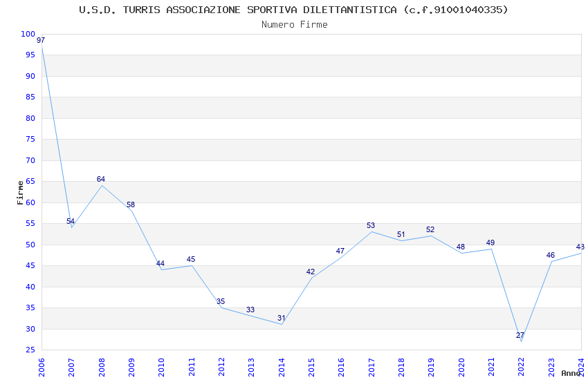Click year 2010 on the horizontal axis
Image resolution: width=588 pixels, height=380 pixels.
click(161, 367)
